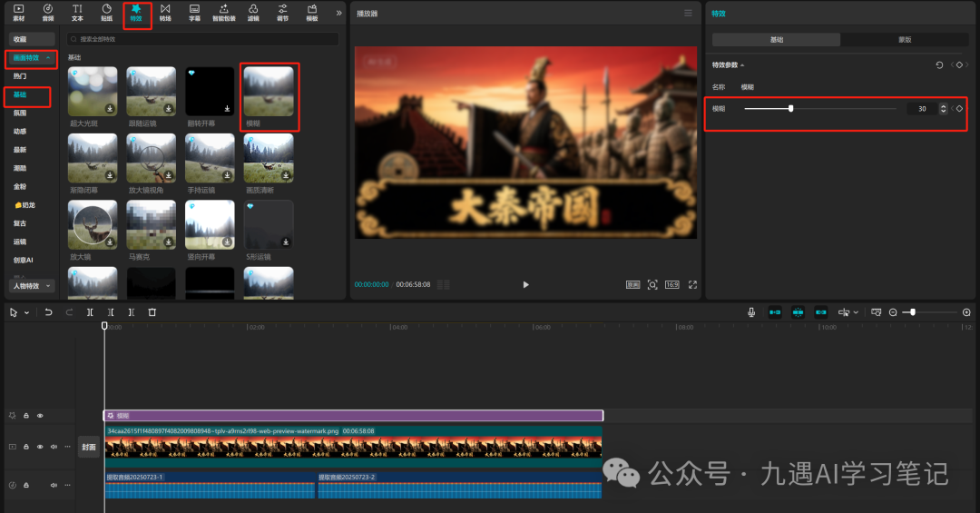
Task: Open the selection tool mode dropdown arrow
Action: coord(27,313)
